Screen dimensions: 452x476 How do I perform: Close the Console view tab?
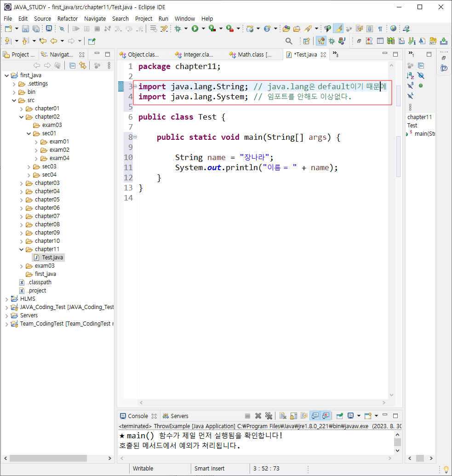[x=154, y=416]
